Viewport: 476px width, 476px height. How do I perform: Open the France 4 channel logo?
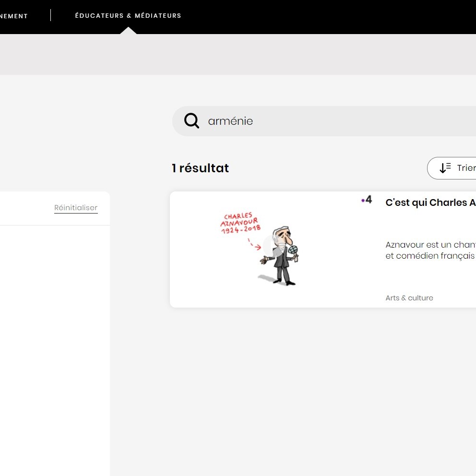click(367, 200)
